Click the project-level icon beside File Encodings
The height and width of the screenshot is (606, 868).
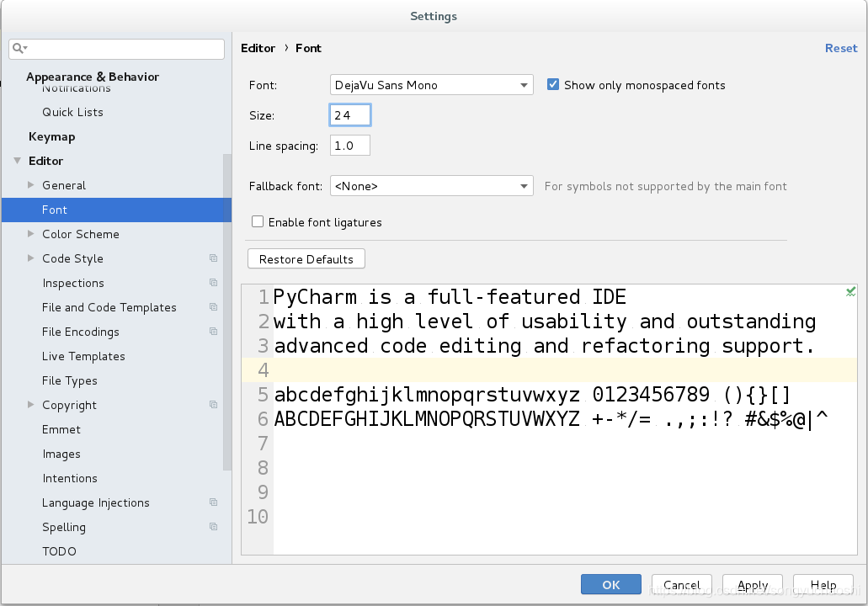click(x=213, y=332)
